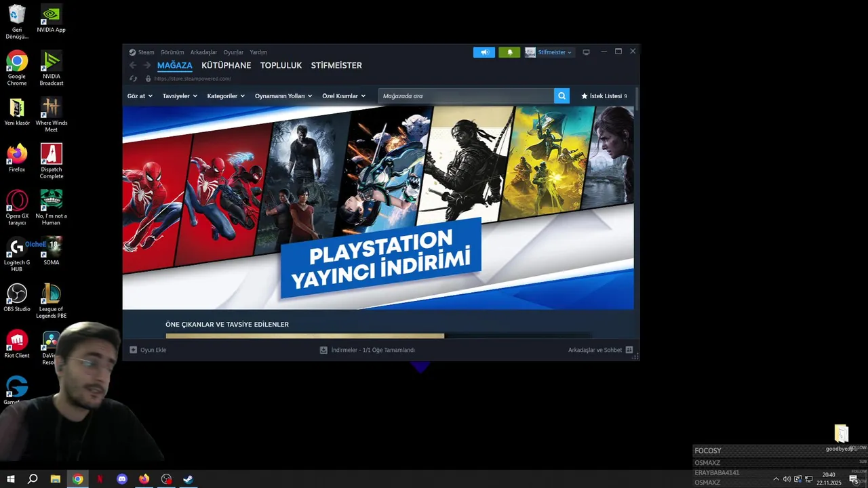Select the Dispatch Complete desktop icon
The image size is (868, 488).
tap(51, 161)
